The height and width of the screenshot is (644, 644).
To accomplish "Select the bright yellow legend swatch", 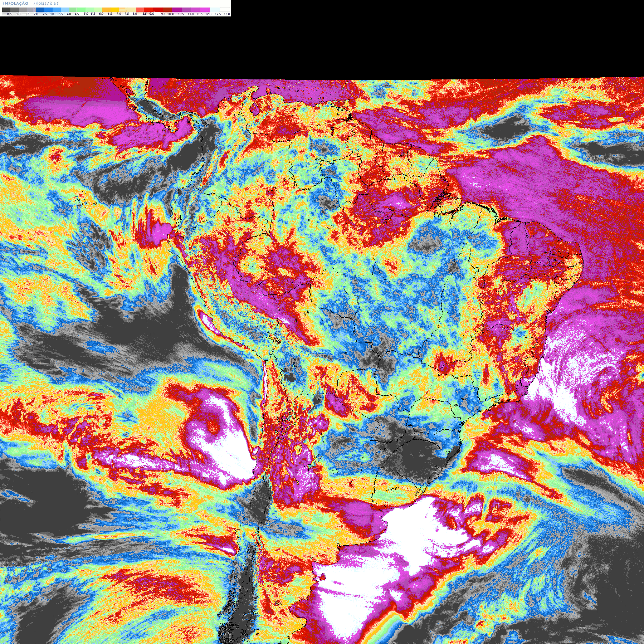I will (x=115, y=10).
